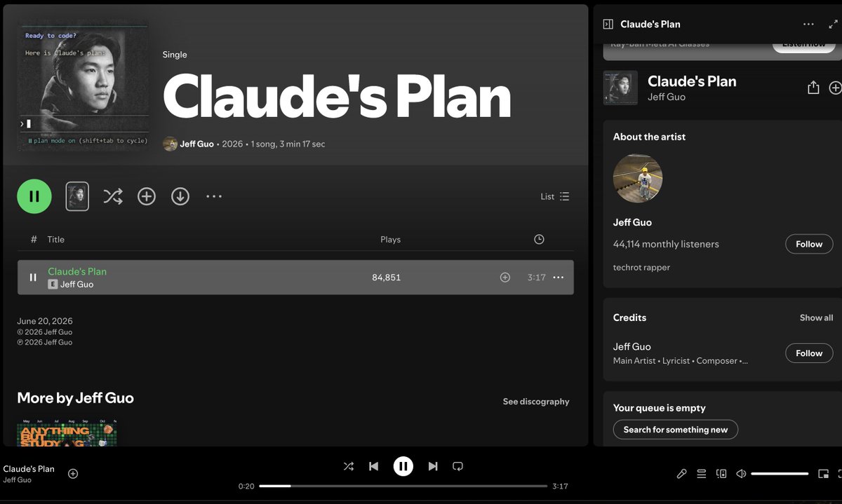The width and height of the screenshot is (842, 504).
Task: Open the Anything But Studying album thumbnail
Action: click(67, 433)
